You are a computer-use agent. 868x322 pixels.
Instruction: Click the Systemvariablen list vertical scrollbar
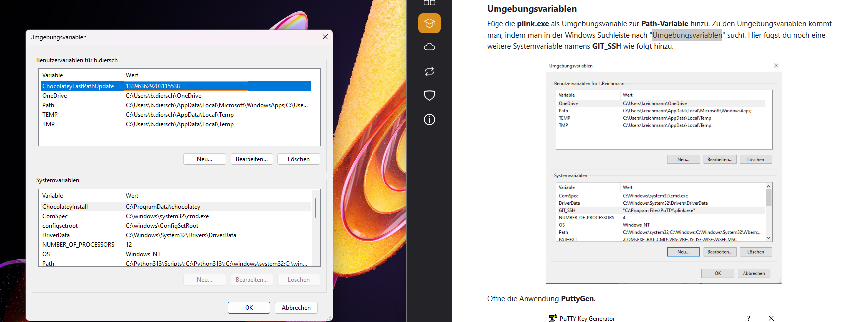[316, 208]
